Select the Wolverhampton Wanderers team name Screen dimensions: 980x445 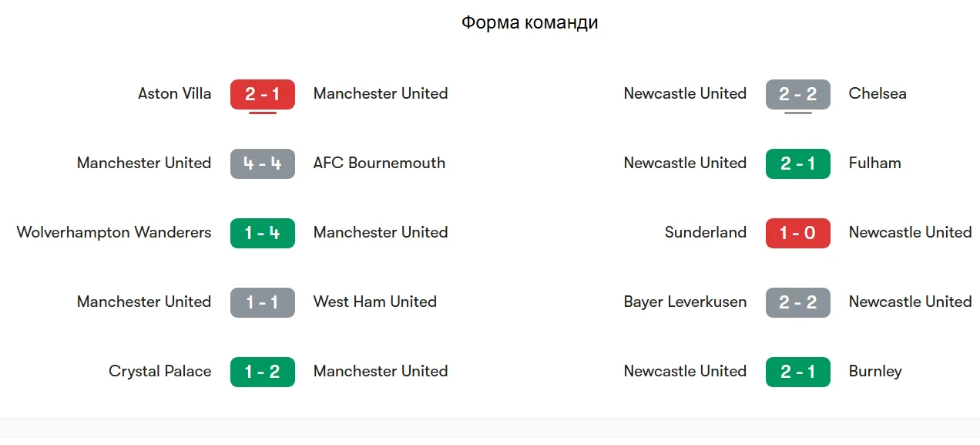pos(114,233)
